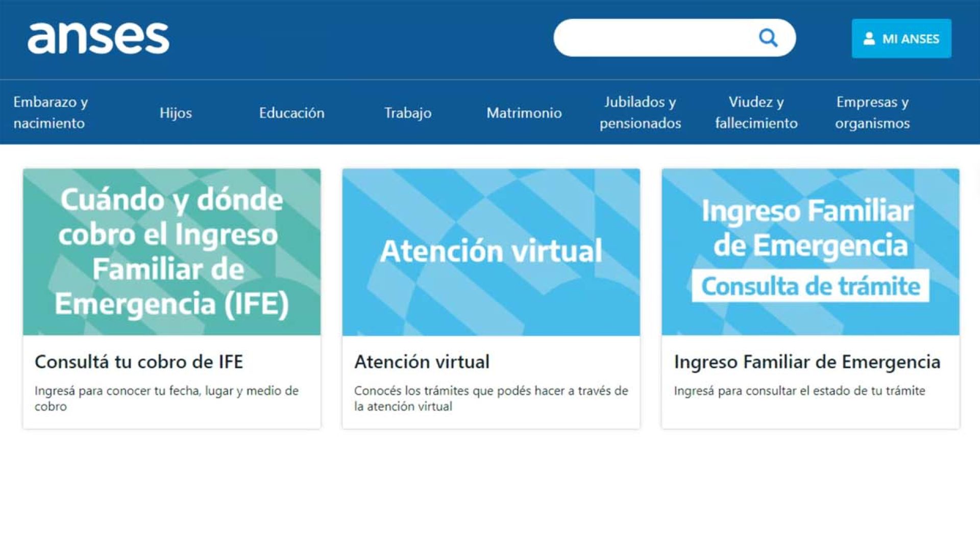Image resolution: width=980 pixels, height=551 pixels.
Task: Click the anses logo
Action: tap(98, 38)
